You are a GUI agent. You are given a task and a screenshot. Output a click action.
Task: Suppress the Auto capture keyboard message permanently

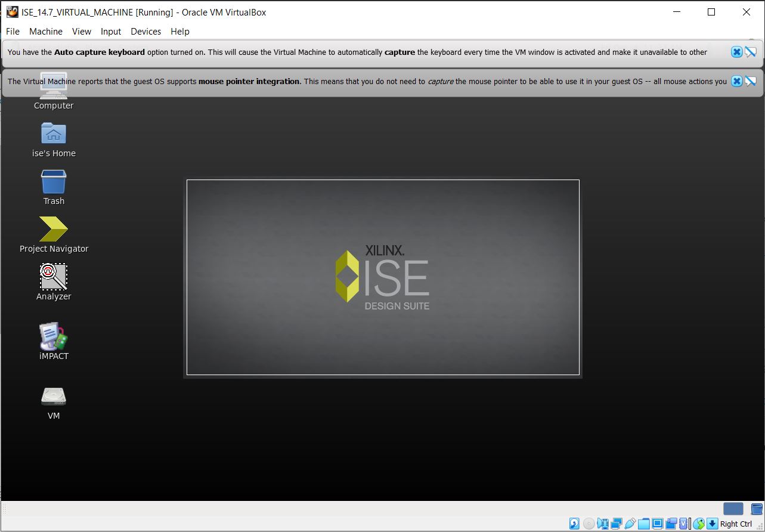tap(751, 52)
